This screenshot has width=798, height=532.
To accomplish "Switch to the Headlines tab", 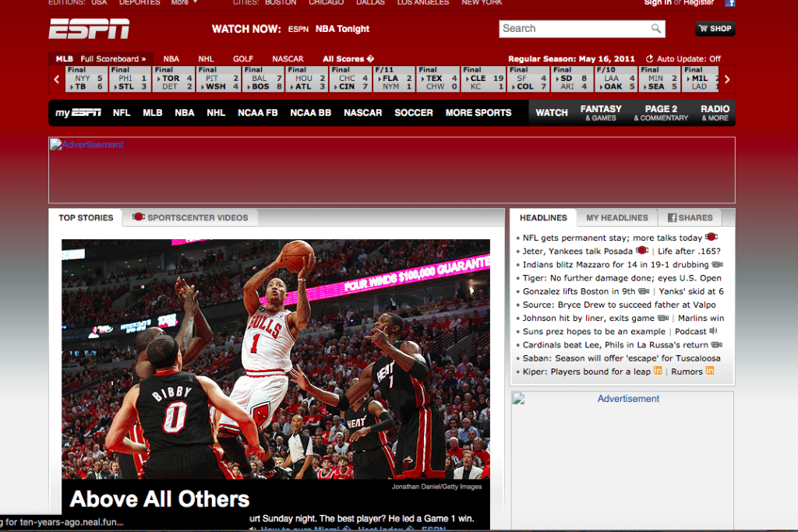I will coord(543,217).
